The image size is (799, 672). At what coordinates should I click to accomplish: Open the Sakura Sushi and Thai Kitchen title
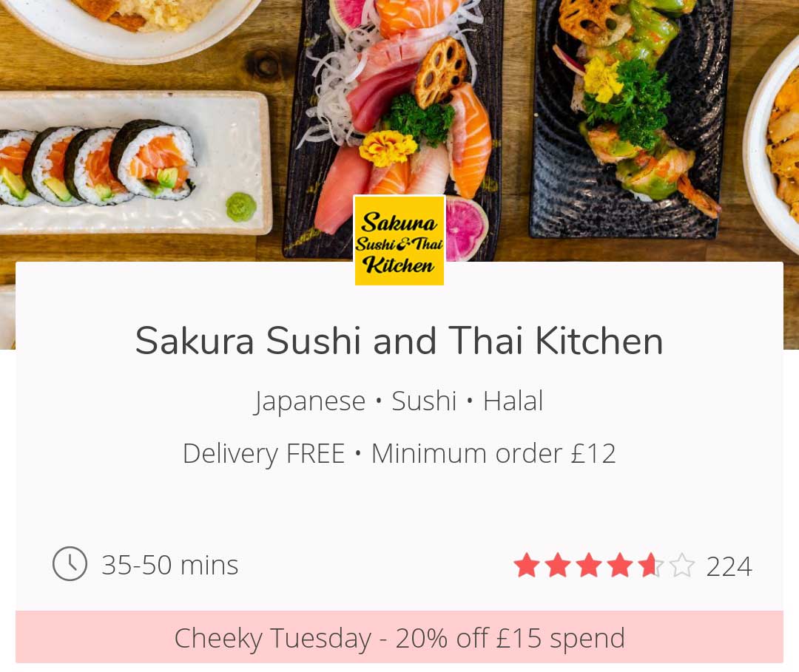point(399,340)
